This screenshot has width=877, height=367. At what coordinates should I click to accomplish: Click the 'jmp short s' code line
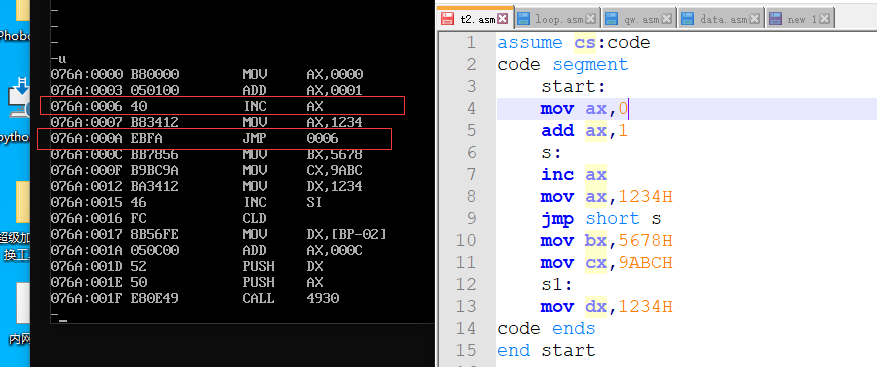pyautogui.click(x=601, y=218)
